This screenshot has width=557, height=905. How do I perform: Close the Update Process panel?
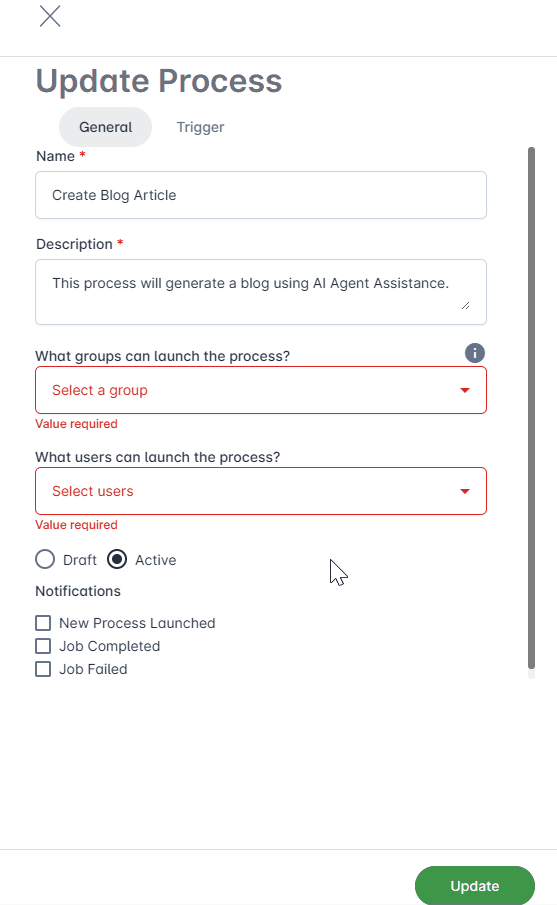pyautogui.click(x=50, y=16)
